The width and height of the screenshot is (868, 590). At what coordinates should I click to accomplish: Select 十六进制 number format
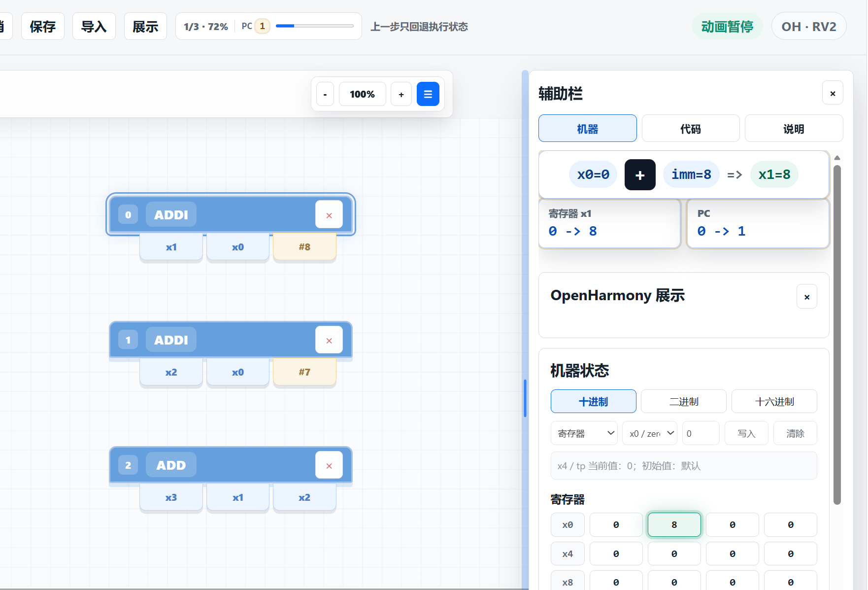point(774,402)
